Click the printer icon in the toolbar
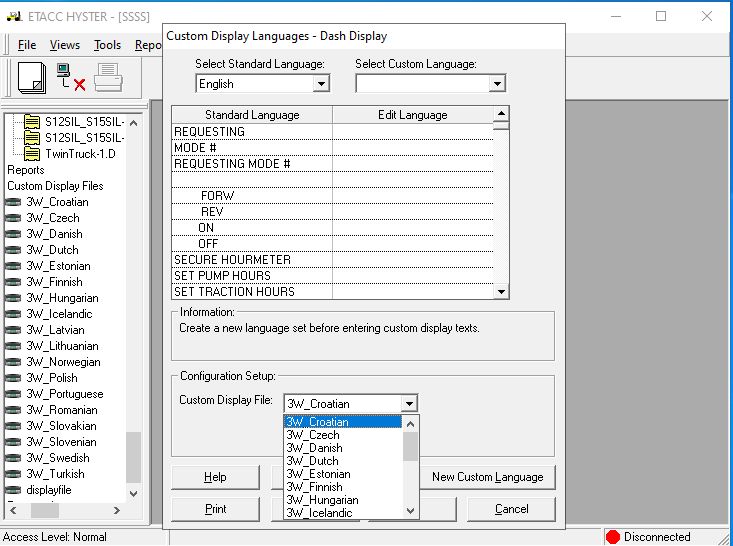Image resolution: width=733 pixels, height=546 pixels. click(107, 78)
